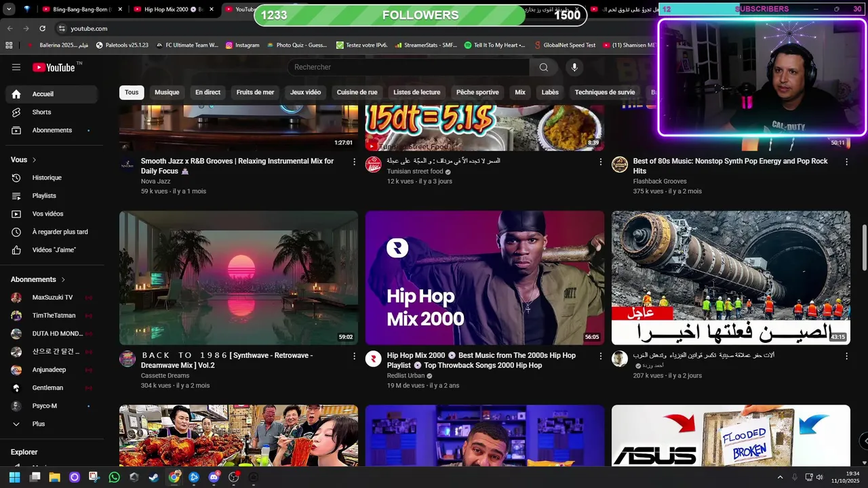Image resolution: width=868 pixels, height=488 pixels.
Task: Run the search with magnifier icon
Action: point(543,67)
